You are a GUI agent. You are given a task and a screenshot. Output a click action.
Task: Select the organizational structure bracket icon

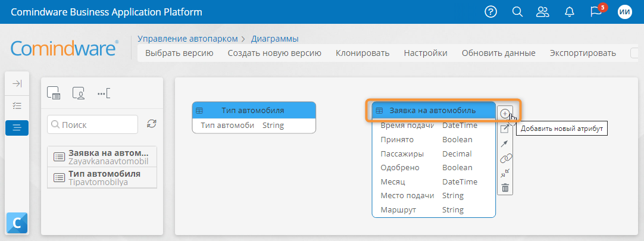104,93
